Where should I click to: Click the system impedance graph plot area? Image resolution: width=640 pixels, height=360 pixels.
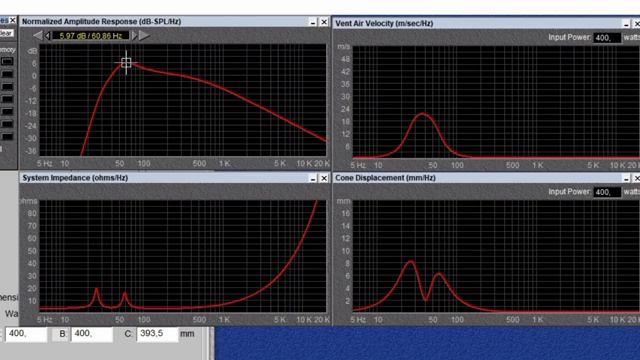183,256
